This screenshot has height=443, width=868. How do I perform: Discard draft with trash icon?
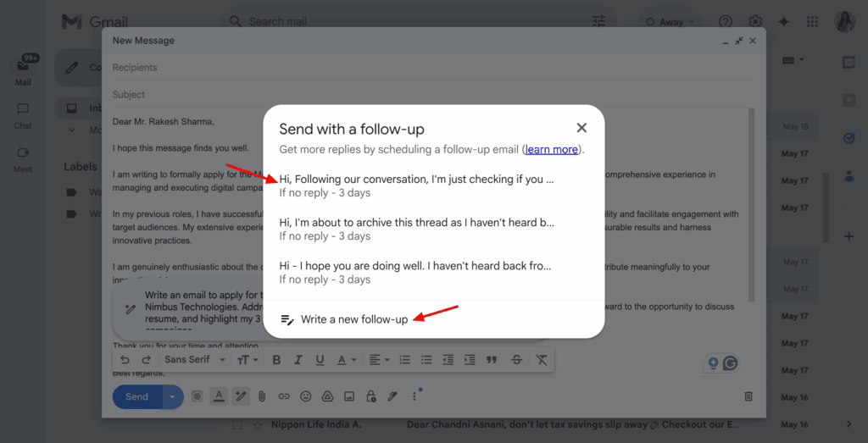tap(748, 396)
